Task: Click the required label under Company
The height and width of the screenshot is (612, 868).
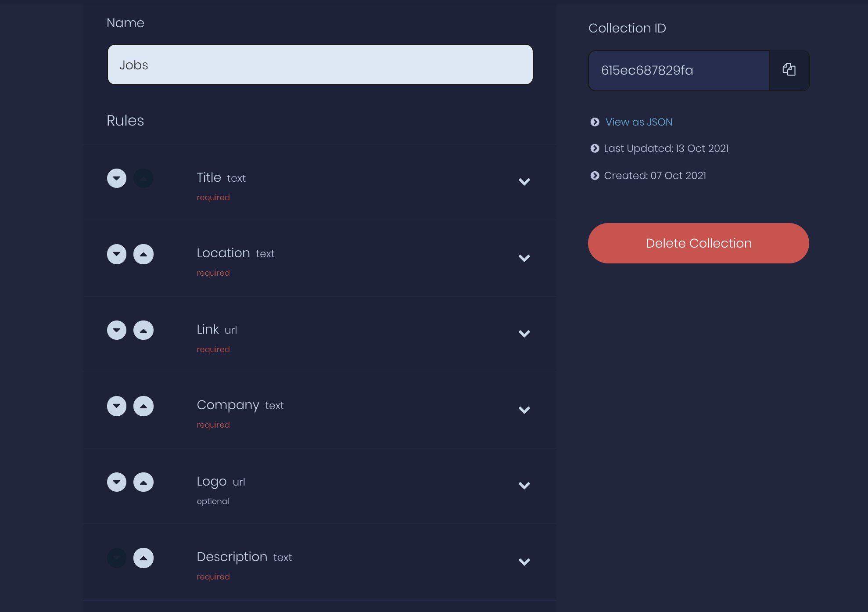Action: [x=213, y=425]
